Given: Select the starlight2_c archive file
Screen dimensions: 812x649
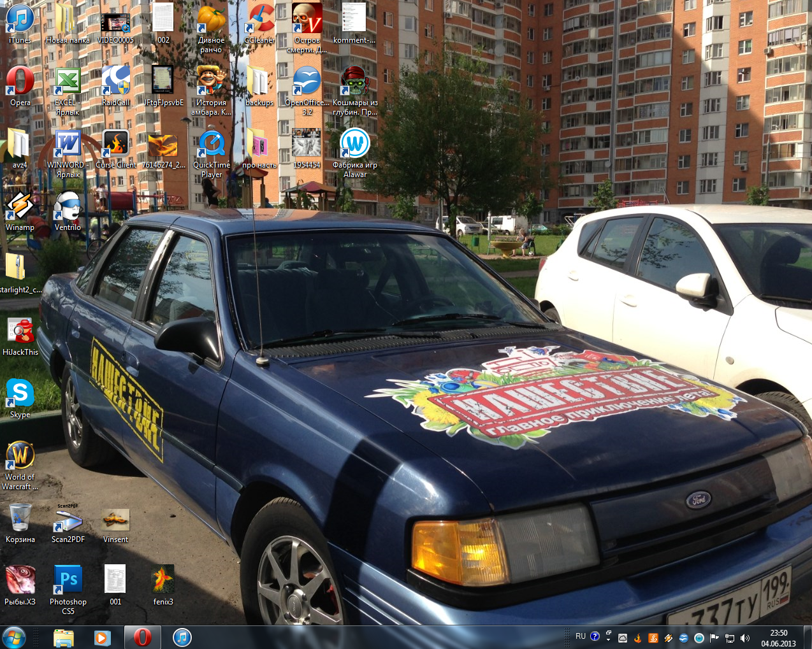Looking at the screenshot, I should pyautogui.click(x=20, y=274).
